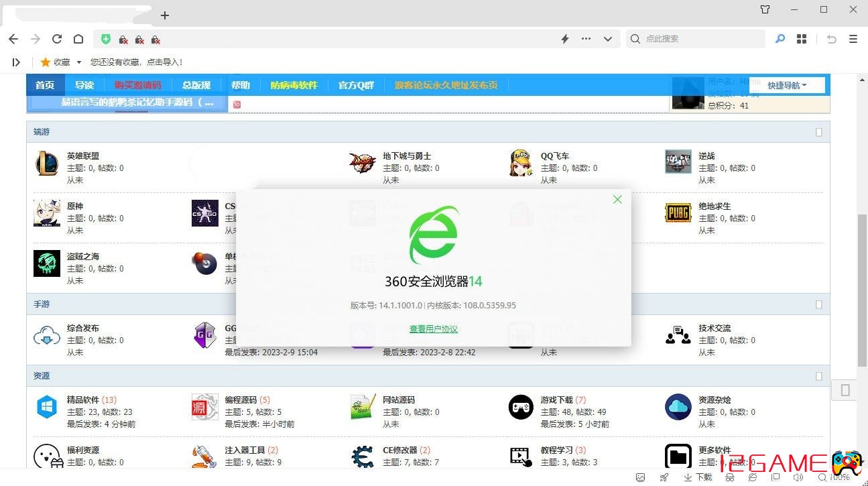This screenshot has width=868, height=486.
Task: Switch the IE kernel mode icon
Action: [x=753, y=477]
